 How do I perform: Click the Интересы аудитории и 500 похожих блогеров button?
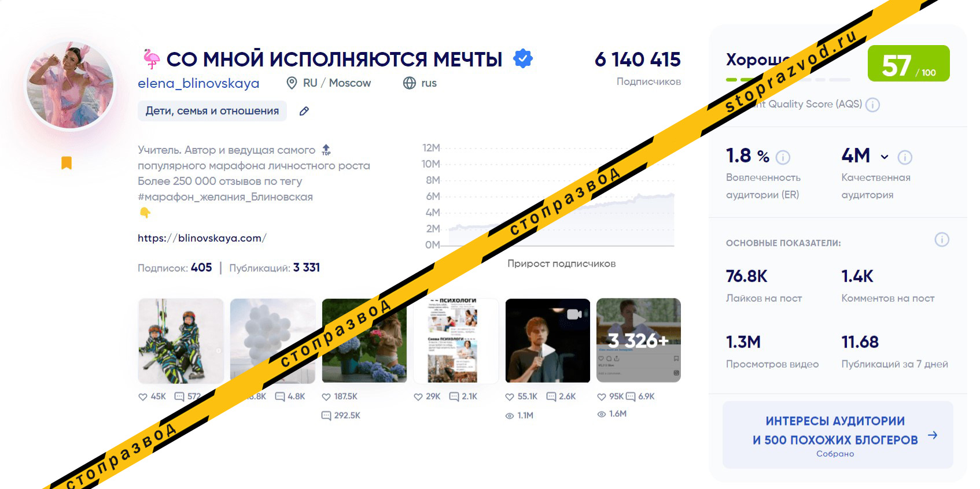click(837, 435)
